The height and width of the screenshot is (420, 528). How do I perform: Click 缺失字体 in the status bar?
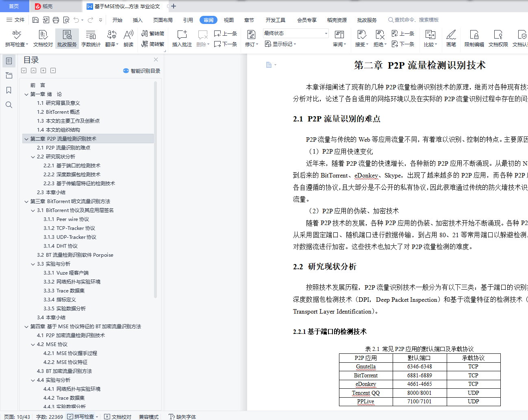[183, 417]
